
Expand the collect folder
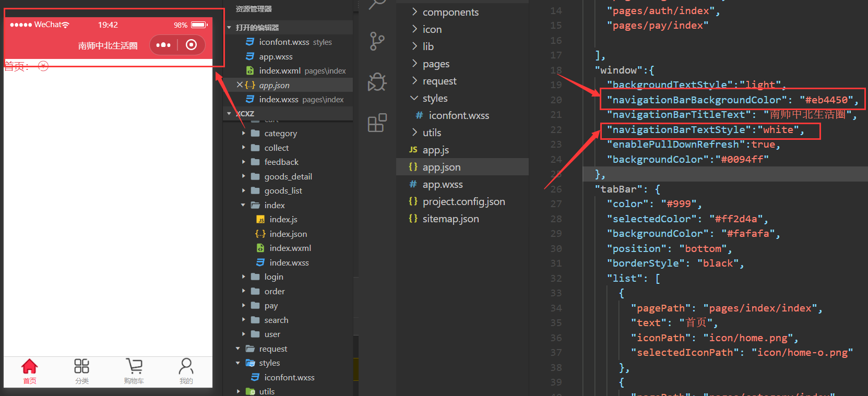243,148
